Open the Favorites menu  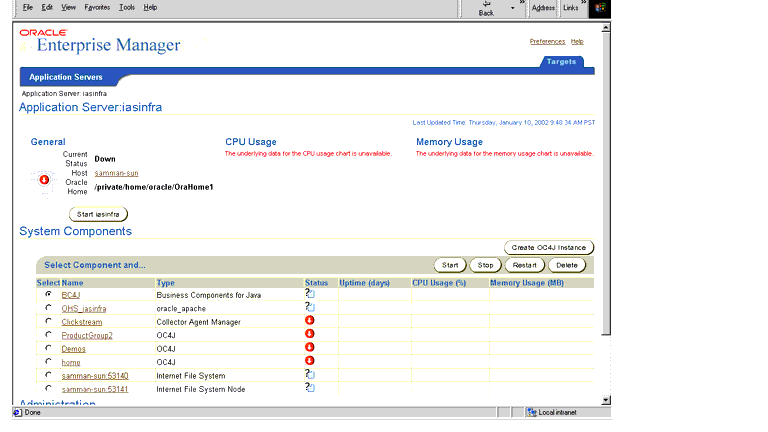click(97, 7)
